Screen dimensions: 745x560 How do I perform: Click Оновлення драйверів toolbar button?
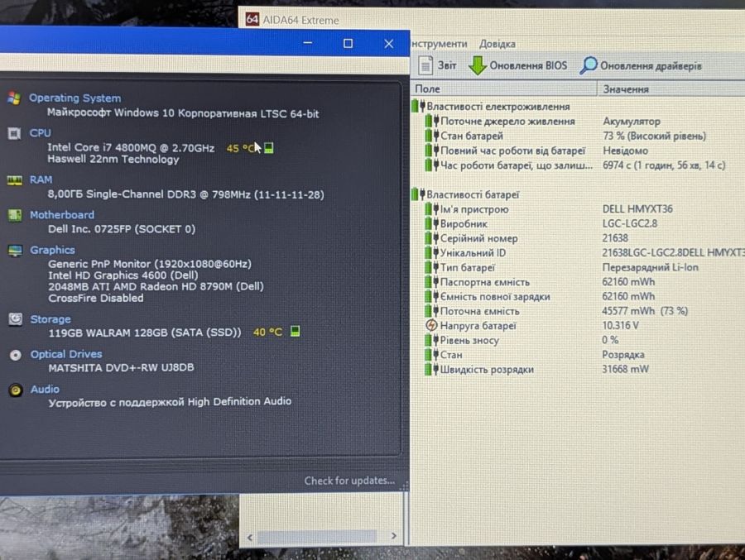tap(641, 65)
